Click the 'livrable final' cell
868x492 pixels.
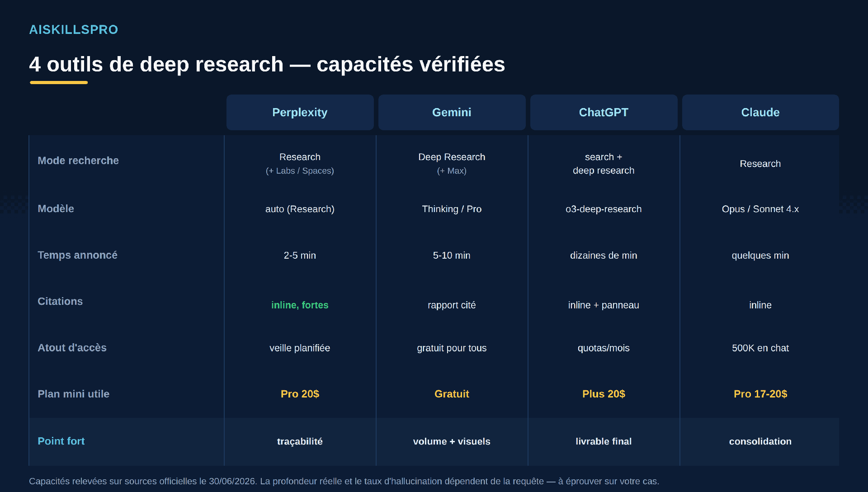pyautogui.click(x=604, y=441)
